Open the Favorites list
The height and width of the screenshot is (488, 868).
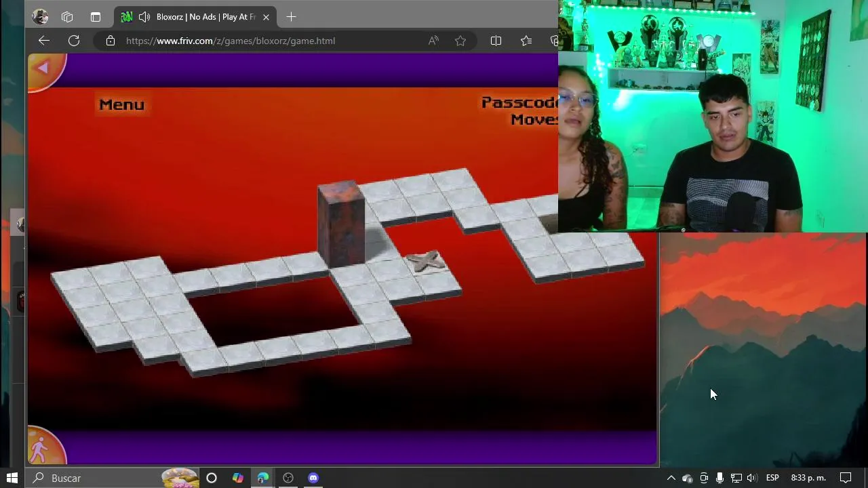[x=526, y=41]
